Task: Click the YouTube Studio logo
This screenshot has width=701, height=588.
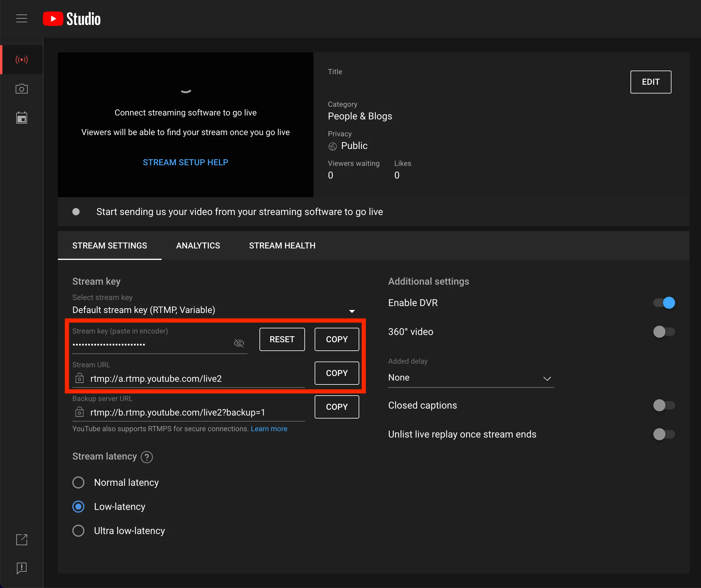Action: click(72, 19)
